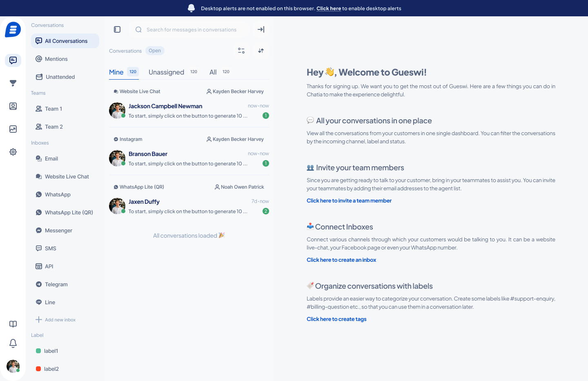The height and width of the screenshot is (381, 588).
Task: Open the Open status filter
Action: [x=155, y=51]
